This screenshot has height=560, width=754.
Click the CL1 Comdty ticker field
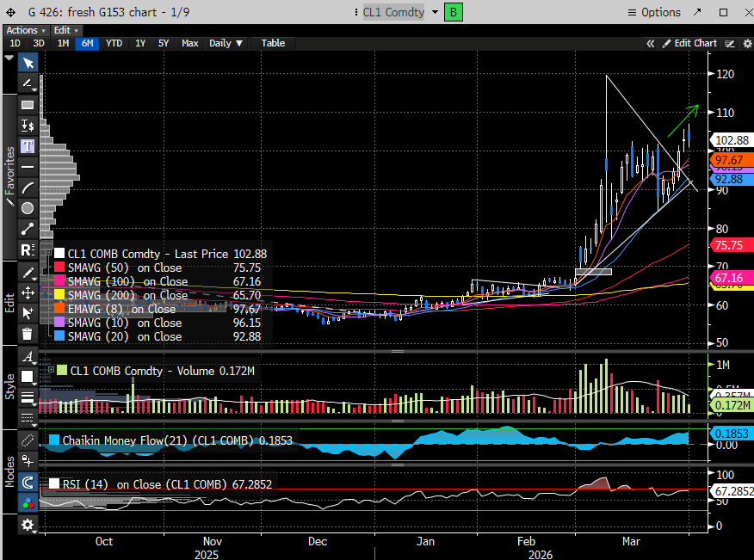[x=393, y=12]
